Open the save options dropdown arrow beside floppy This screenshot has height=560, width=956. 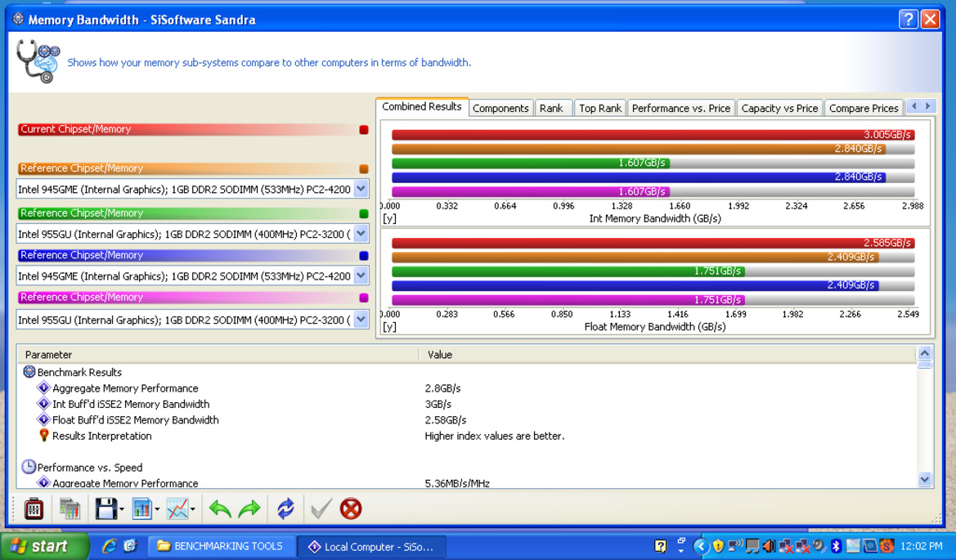coord(122,508)
